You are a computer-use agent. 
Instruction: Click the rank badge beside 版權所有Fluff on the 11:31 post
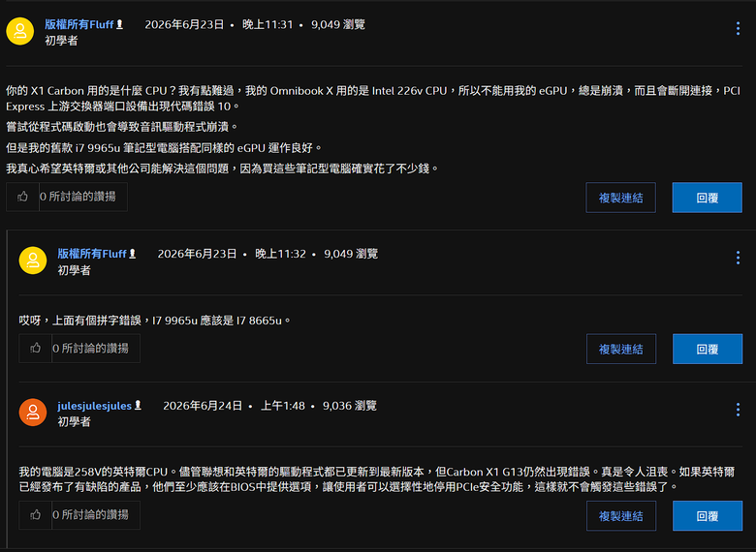point(119,24)
